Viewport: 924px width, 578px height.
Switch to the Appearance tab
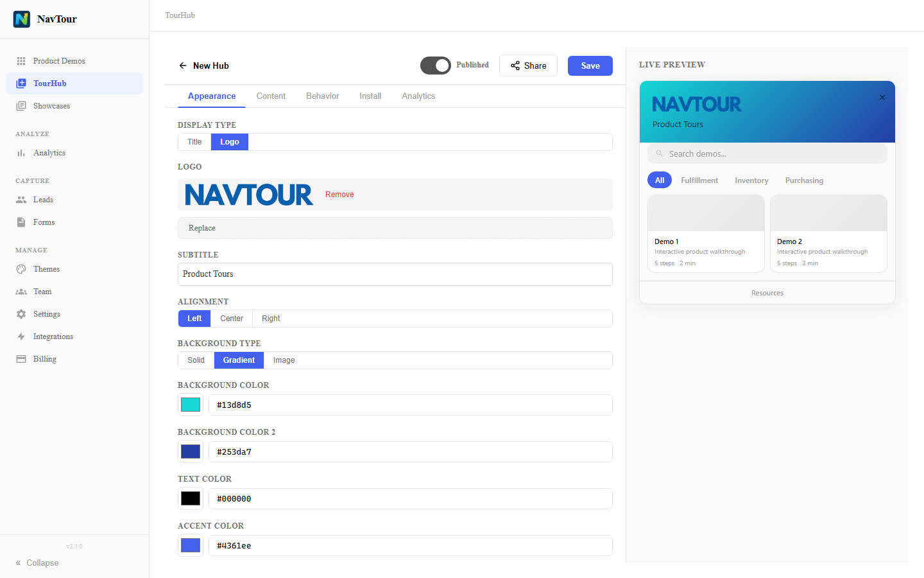click(x=212, y=96)
